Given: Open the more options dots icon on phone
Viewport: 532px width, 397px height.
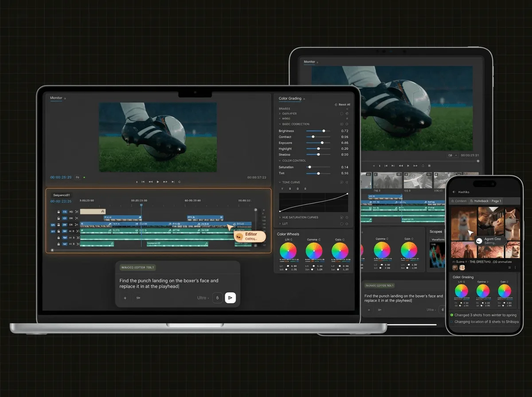Looking at the screenshot, I should [x=515, y=268].
